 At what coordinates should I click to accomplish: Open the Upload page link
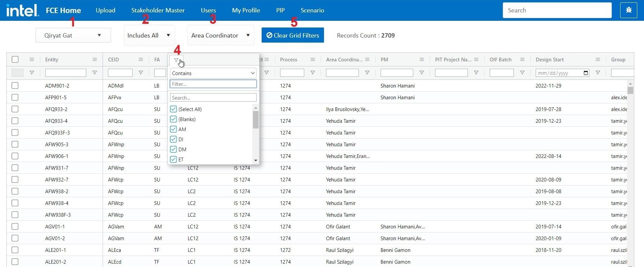pyautogui.click(x=105, y=10)
